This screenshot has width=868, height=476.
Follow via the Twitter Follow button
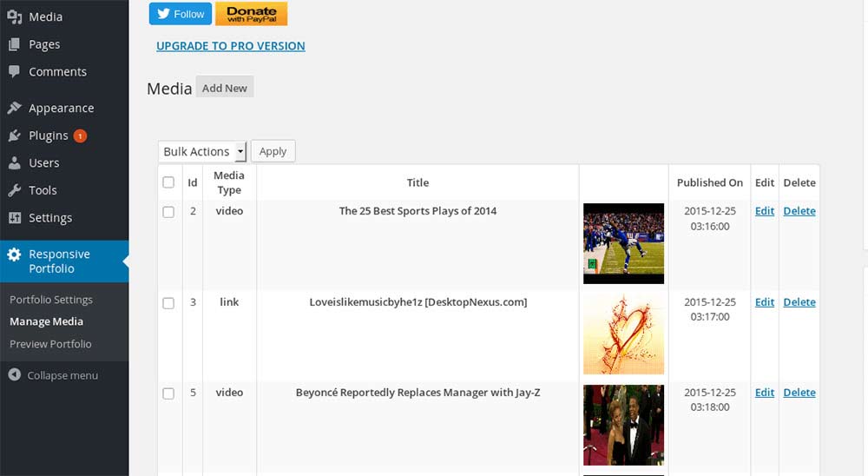[x=181, y=14]
